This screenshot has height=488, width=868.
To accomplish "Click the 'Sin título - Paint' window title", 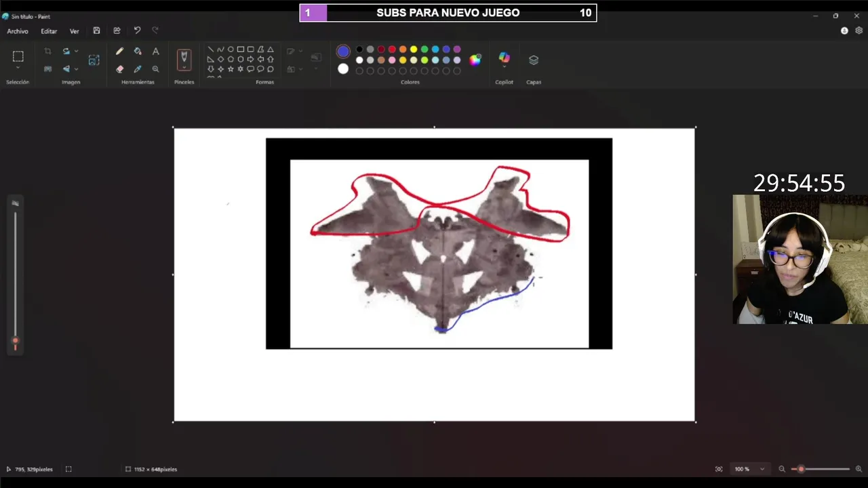I will (31, 16).
